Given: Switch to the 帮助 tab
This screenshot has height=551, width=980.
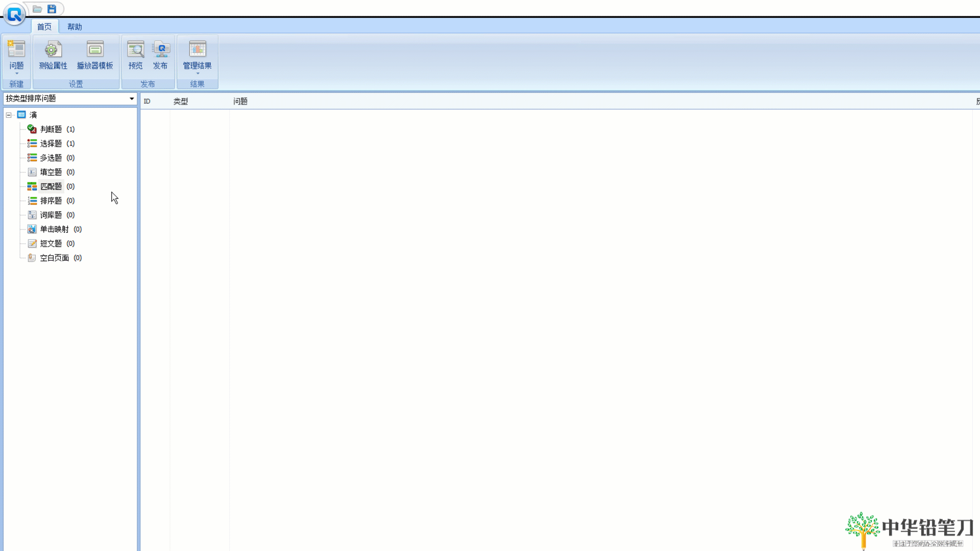Looking at the screenshot, I should [x=75, y=27].
